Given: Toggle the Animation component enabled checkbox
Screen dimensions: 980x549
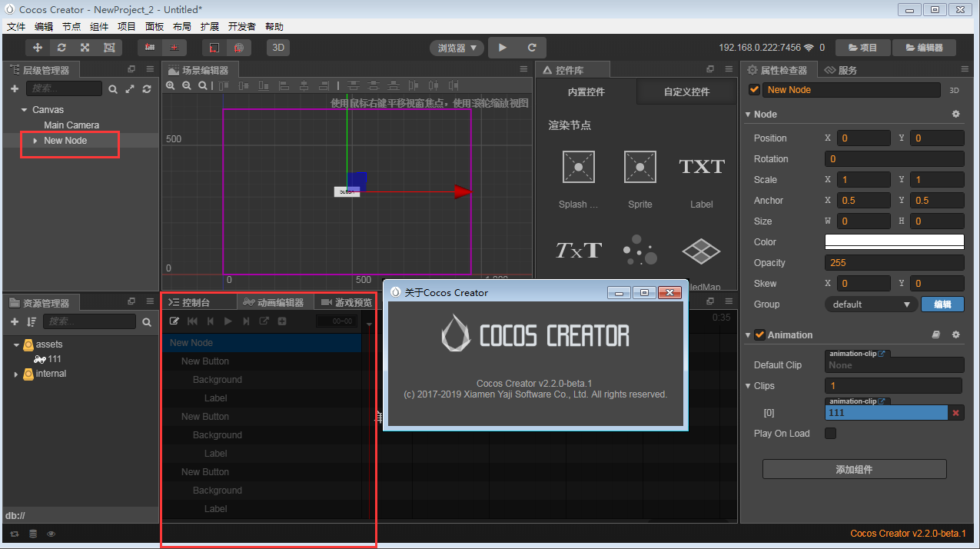Looking at the screenshot, I should coord(759,334).
